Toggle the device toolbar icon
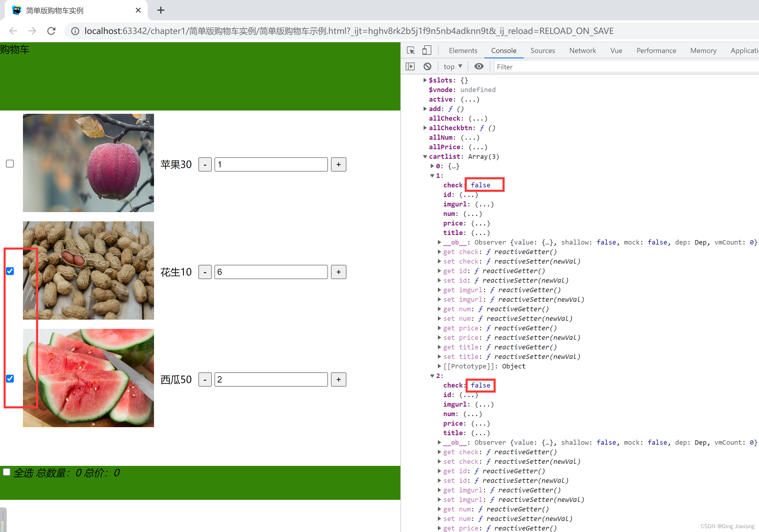759x532 pixels. 427,50
